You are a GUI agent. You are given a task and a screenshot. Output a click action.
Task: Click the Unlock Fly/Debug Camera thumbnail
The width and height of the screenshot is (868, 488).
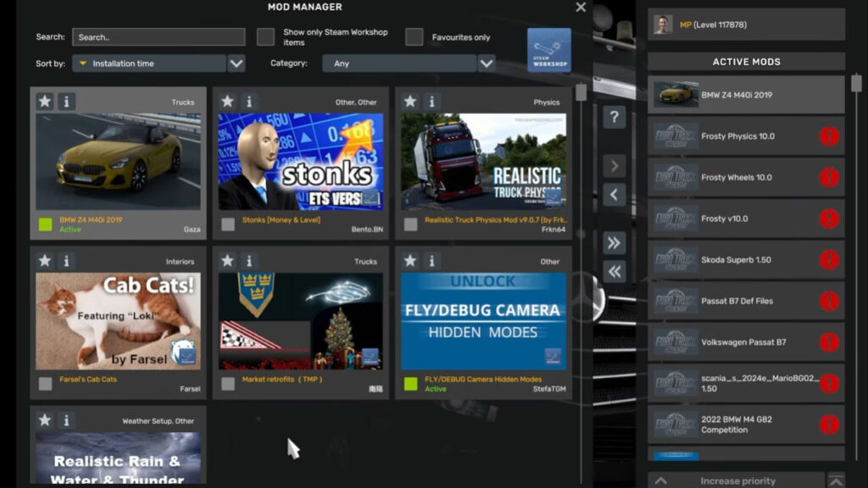[x=483, y=321]
